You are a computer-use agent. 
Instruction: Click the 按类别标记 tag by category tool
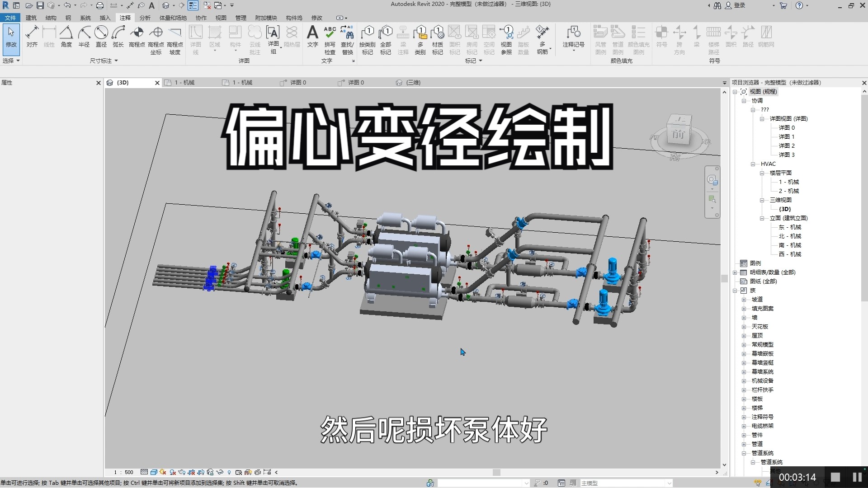(x=368, y=40)
